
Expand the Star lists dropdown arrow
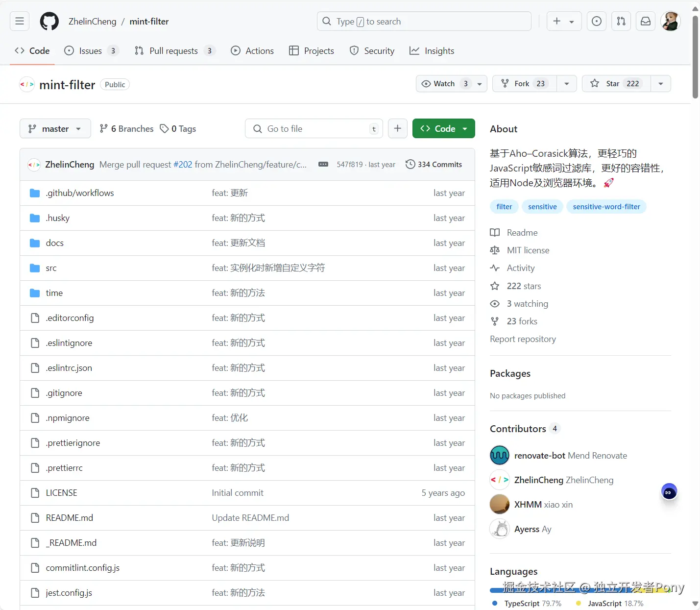(661, 84)
